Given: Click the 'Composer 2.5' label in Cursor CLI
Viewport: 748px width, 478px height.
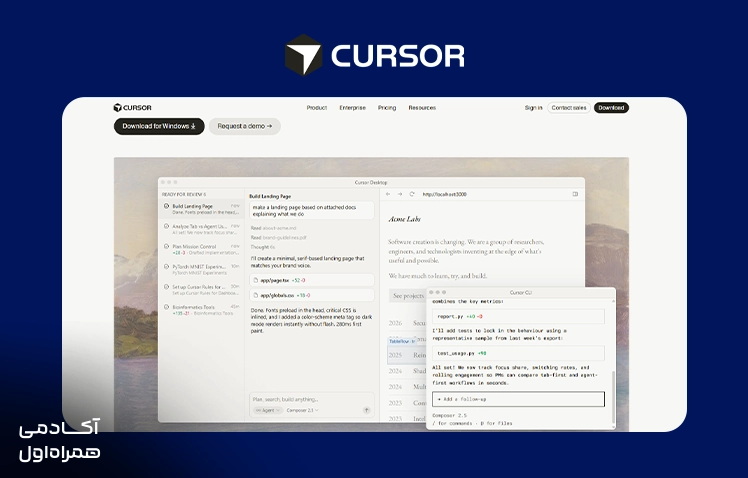Looking at the screenshot, I should 449,416.
